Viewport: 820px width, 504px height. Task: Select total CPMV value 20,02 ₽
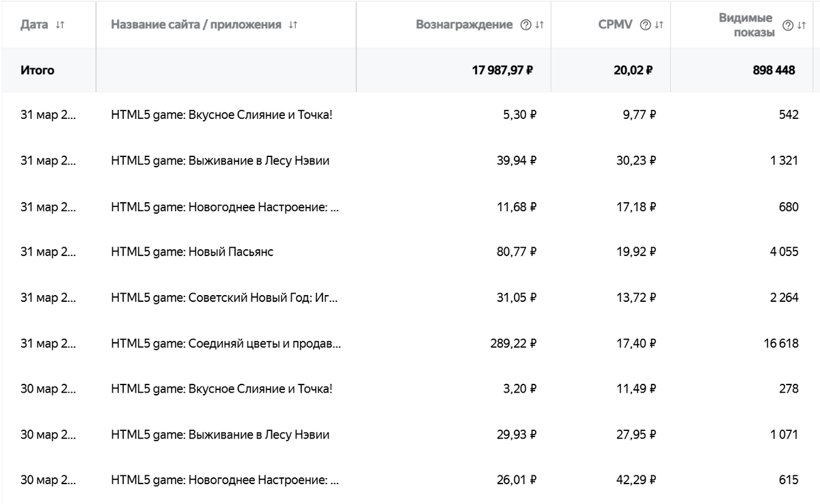(633, 70)
